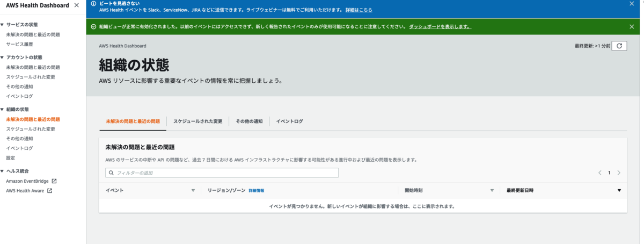Open Amazon EventBridge sidebar link

point(27,181)
